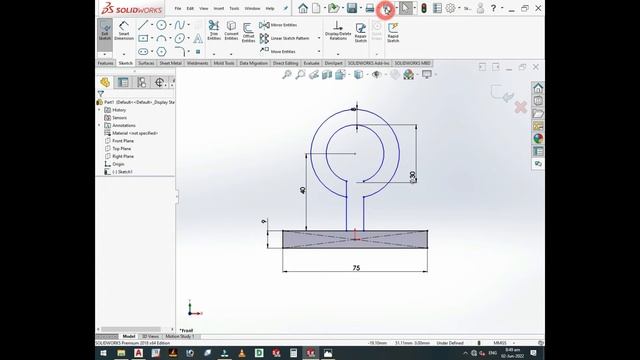This screenshot has width=640, height=360.
Task: Click Trim Entities tool
Action: coord(214,31)
